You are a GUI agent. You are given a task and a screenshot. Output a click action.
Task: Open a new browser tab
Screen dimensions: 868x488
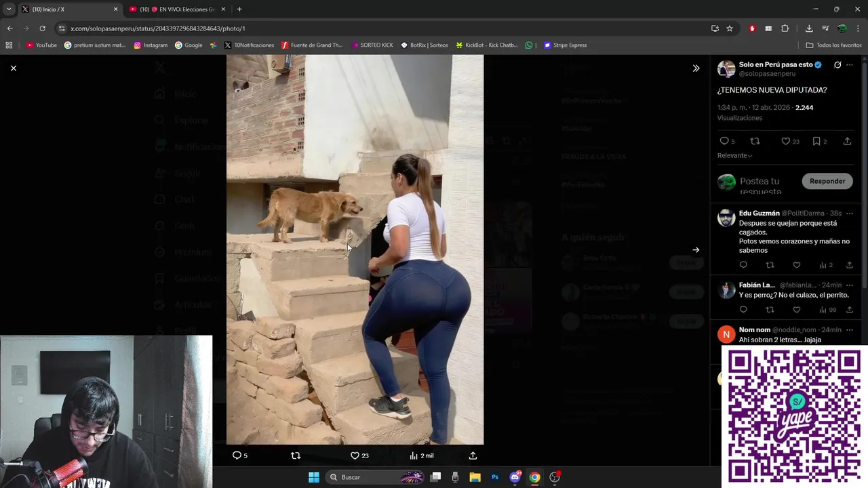coord(239,9)
